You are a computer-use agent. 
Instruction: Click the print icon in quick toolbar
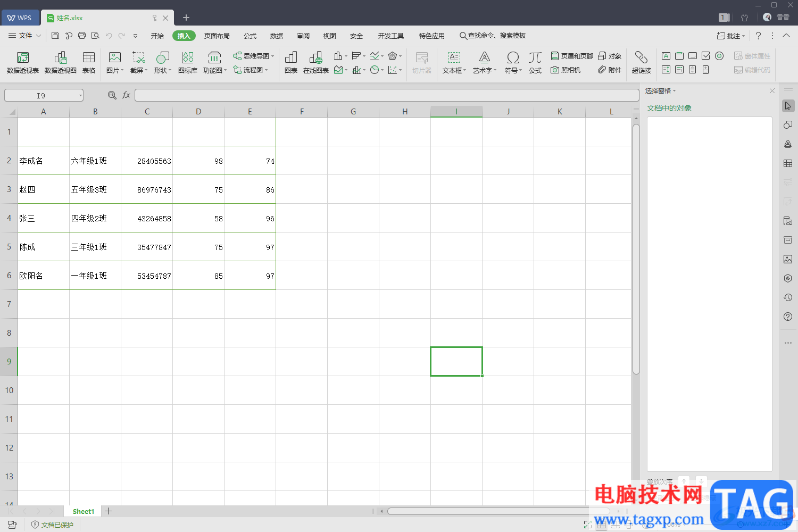(x=82, y=36)
